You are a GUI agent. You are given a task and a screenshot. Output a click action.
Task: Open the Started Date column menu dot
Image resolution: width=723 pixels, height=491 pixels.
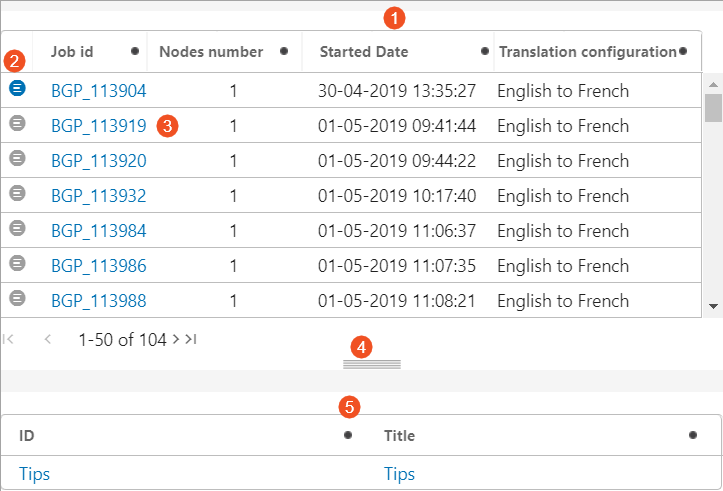point(485,50)
